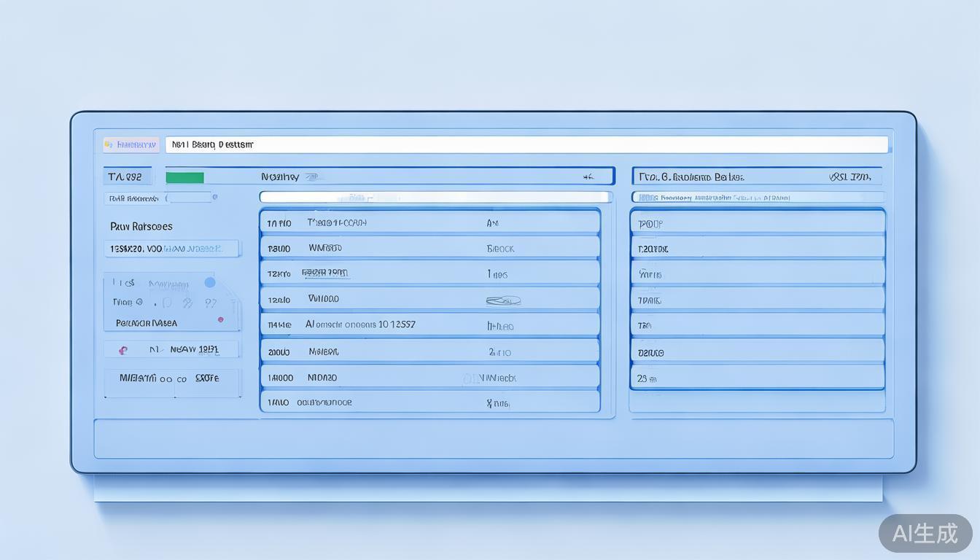Click the small icon beside the Noahey header
The height and width of the screenshot is (560, 980).
[311, 176]
